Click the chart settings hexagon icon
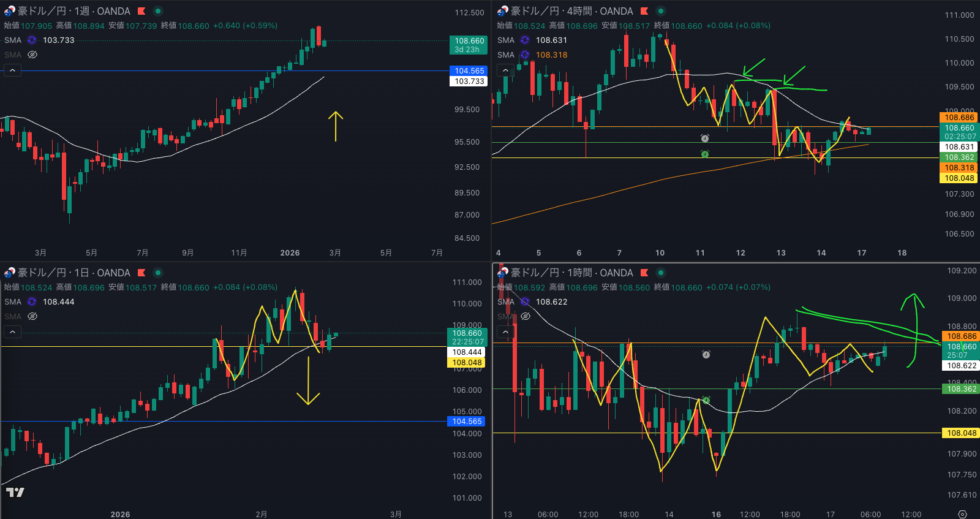980x519 pixels. (x=962, y=514)
